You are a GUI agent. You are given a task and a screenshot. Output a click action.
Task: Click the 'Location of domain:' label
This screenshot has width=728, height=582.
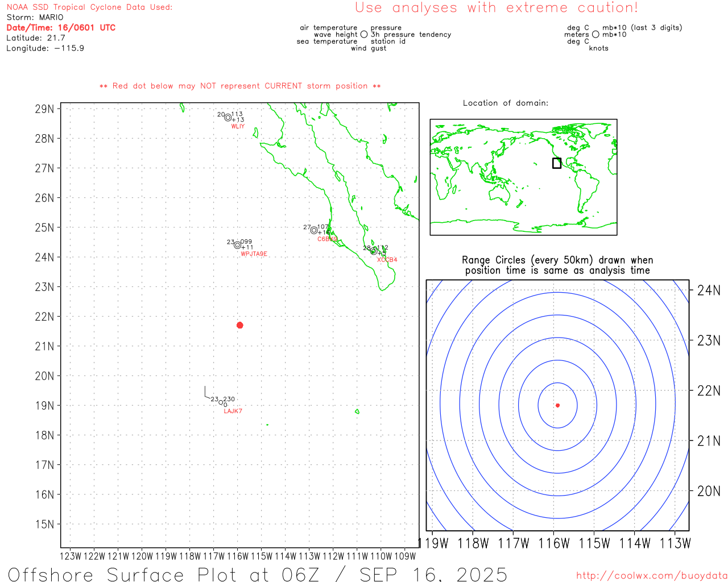tap(506, 103)
